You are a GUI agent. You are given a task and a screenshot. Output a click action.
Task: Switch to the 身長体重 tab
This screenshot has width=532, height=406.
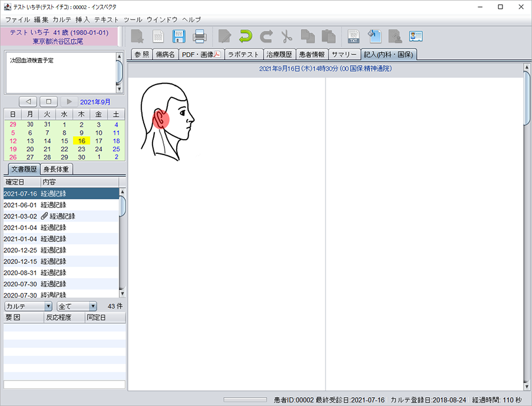pyautogui.click(x=57, y=169)
